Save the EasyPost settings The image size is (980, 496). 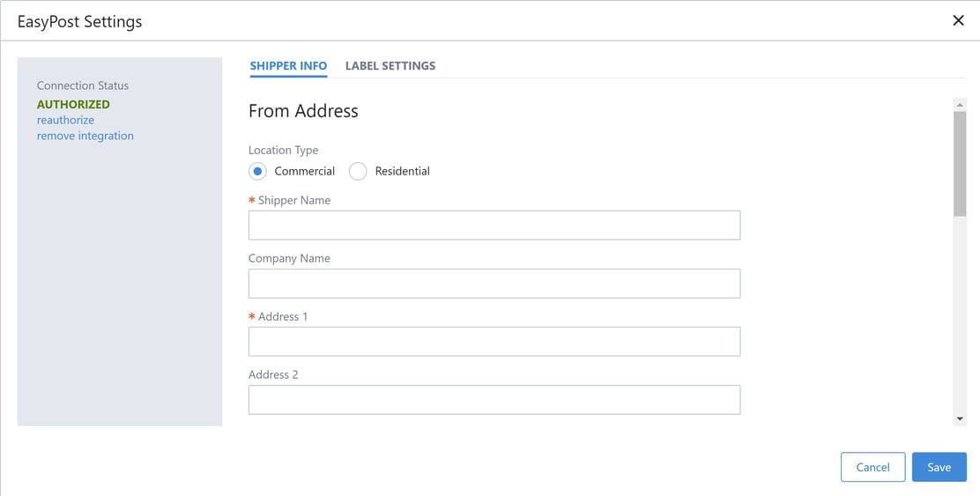[939, 467]
